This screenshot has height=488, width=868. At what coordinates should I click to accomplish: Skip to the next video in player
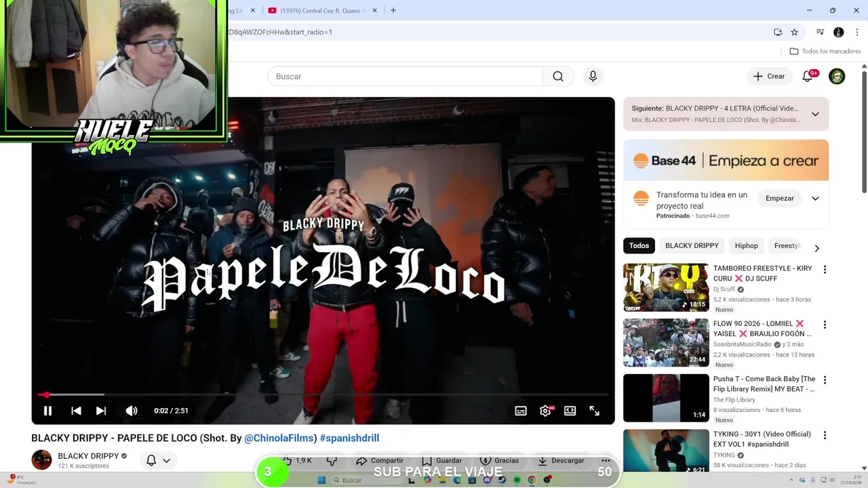pos(101,411)
